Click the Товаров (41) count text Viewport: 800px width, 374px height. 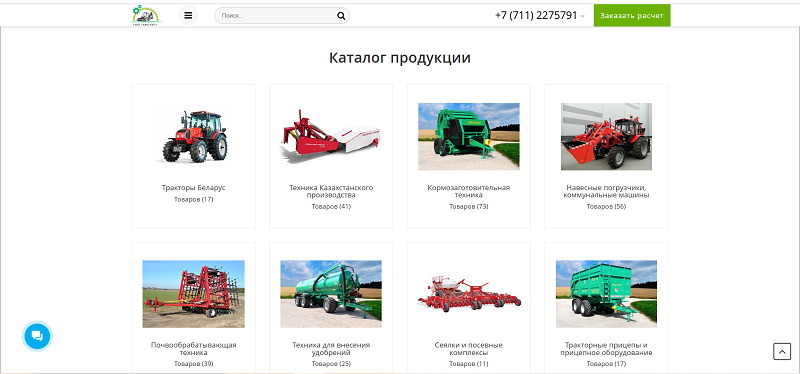pyautogui.click(x=331, y=207)
